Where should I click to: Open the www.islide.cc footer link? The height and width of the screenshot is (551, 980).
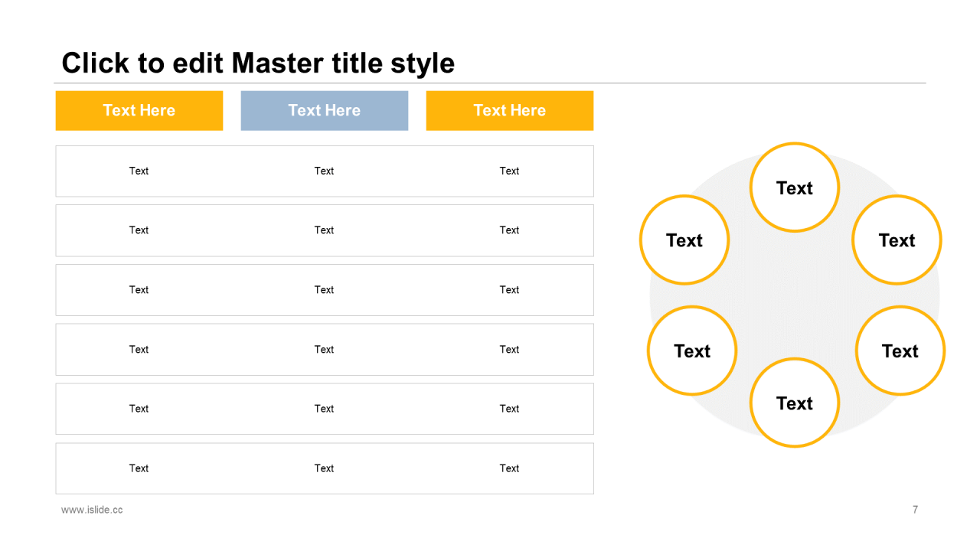coord(92,510)
